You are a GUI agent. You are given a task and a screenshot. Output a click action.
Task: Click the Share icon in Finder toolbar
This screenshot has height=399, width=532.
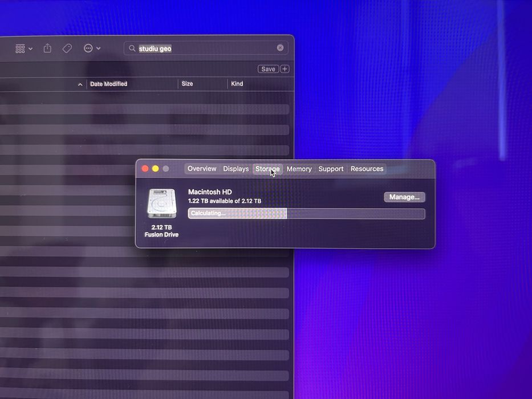point(47,48)
